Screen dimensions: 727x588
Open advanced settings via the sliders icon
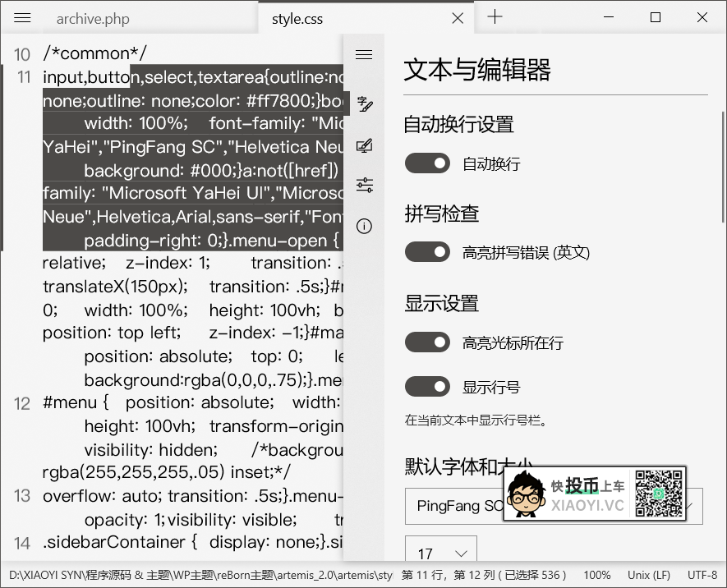[x=364, y=185]
